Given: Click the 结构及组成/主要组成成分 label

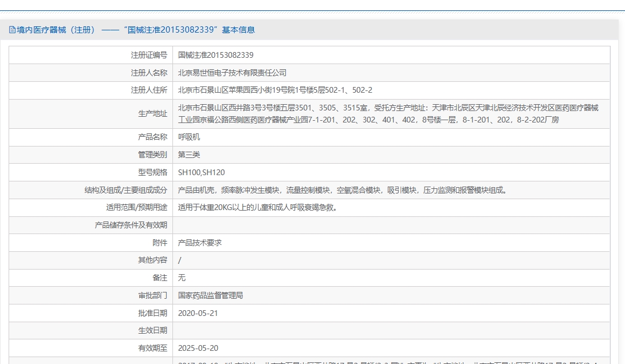Looking at the screenshot, I should pyautogui.click(x=126, y=190).
